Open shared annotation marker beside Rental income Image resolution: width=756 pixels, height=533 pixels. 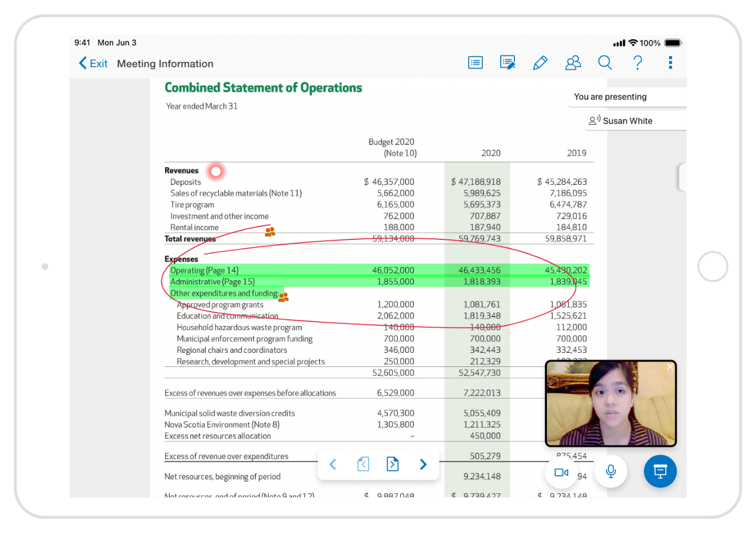(270, 232)
